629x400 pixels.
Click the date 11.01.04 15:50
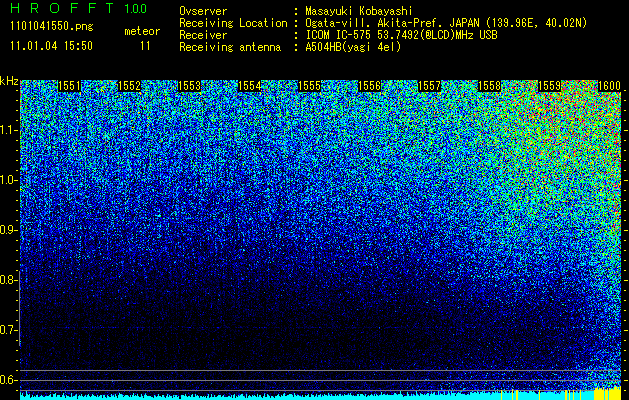[x=51, y=46]
